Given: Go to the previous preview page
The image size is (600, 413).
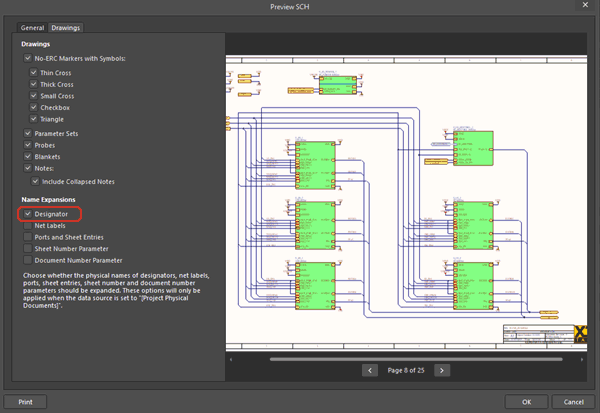Looking at the screenshot, I should click(x=371, y=370).
